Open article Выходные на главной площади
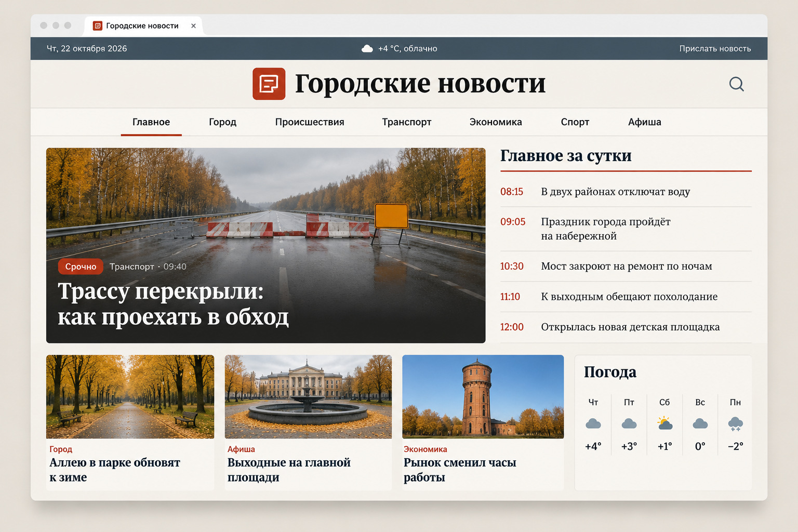This screenshot has height=532, width=798. click(x=289, y=470)
